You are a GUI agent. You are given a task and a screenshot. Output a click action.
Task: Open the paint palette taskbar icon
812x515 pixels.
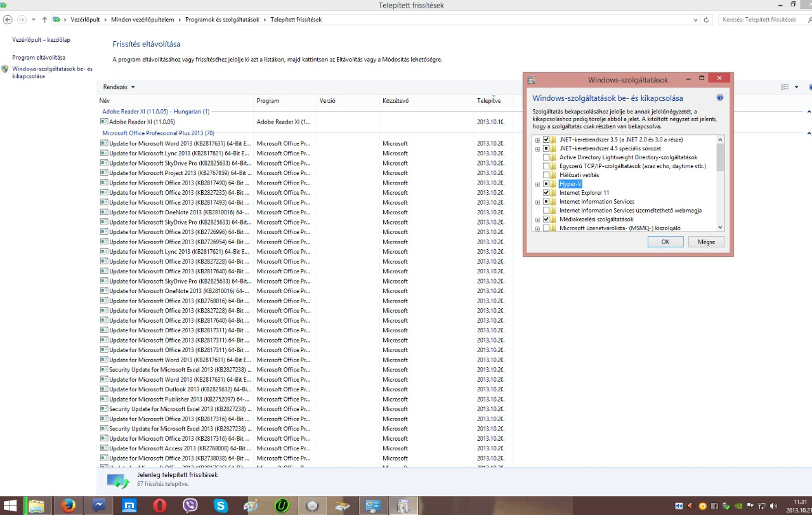[x=252, y=505]
